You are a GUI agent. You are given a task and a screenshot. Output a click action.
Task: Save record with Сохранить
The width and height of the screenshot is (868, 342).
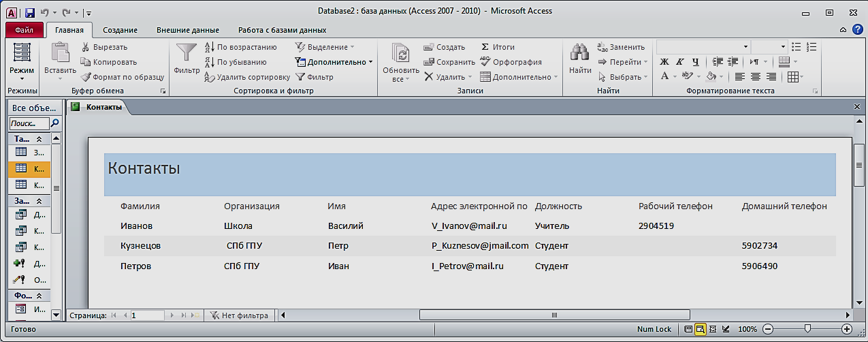point(449,62)
